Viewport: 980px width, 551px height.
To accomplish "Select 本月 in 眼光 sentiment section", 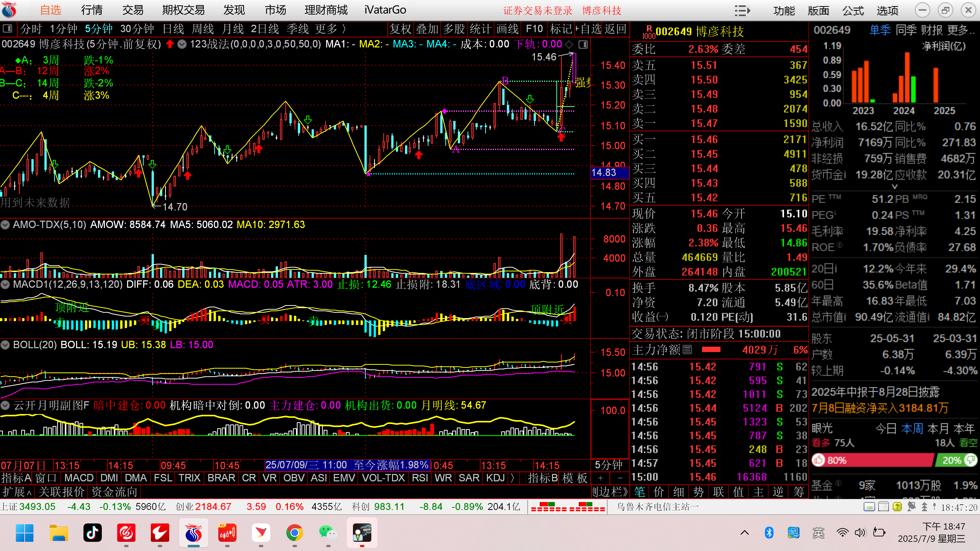I will [x=938, y=428].
